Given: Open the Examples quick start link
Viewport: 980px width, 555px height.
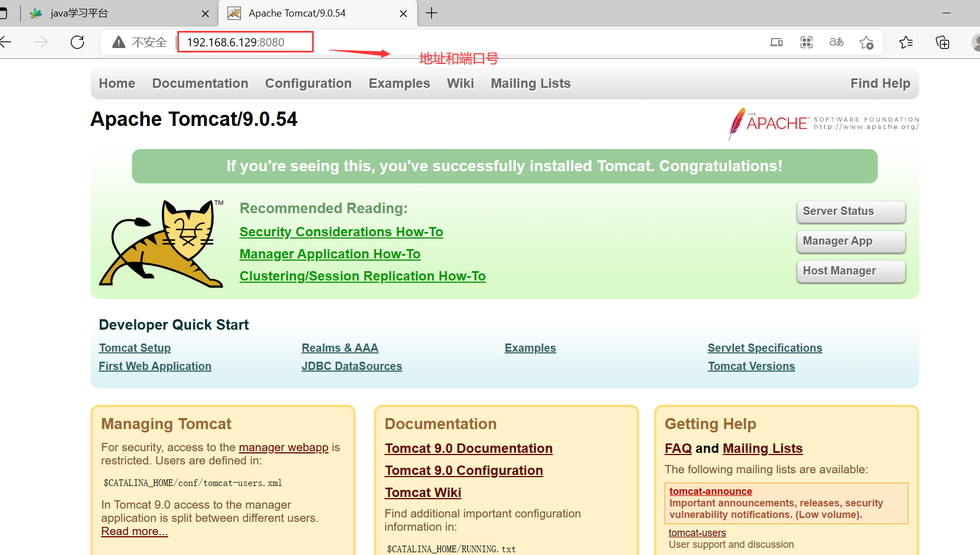Looking at the screenshot, I should pos(530,348).
